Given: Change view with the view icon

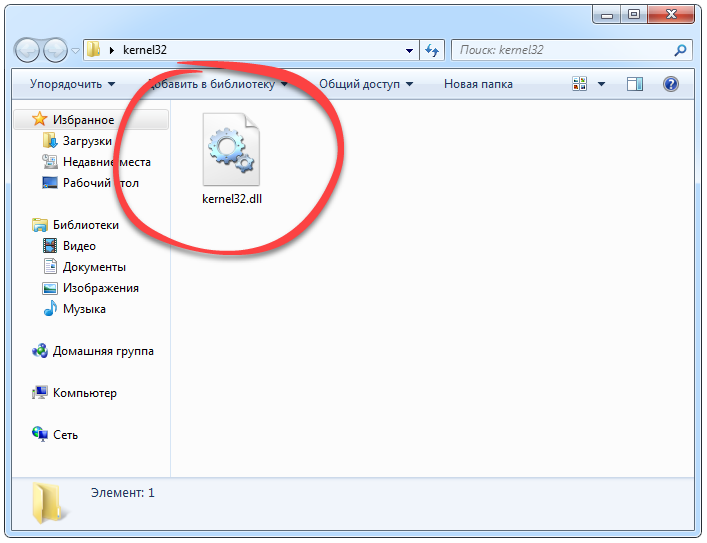Looking at the screenshot, I should click(579, 84).
